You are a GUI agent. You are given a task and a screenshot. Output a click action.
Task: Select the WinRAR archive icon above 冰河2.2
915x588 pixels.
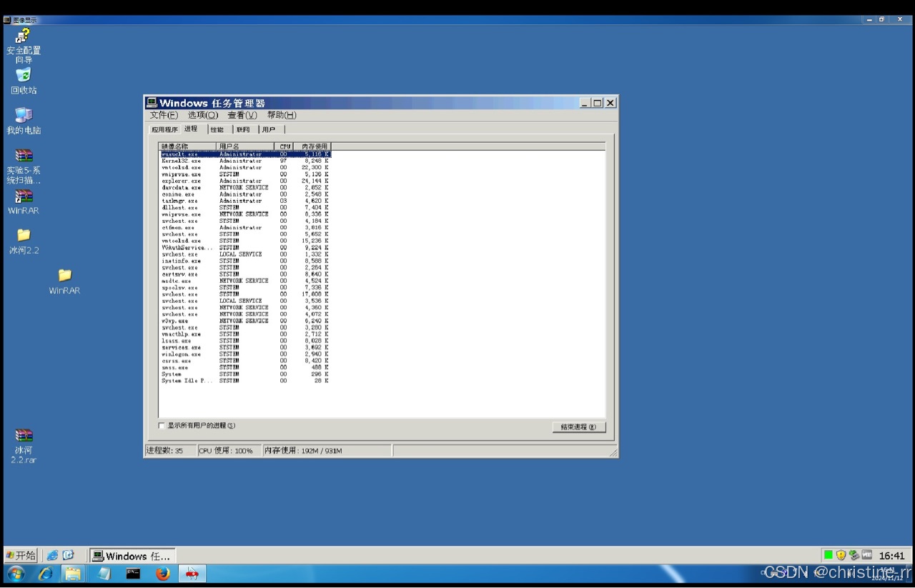tap(24, 201)
